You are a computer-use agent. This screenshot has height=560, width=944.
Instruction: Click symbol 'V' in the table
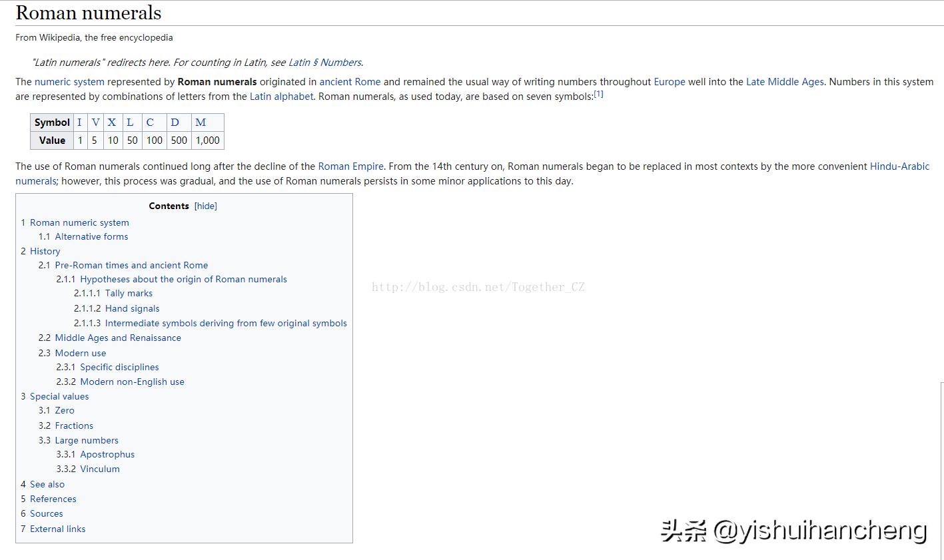tap(95, 123)
